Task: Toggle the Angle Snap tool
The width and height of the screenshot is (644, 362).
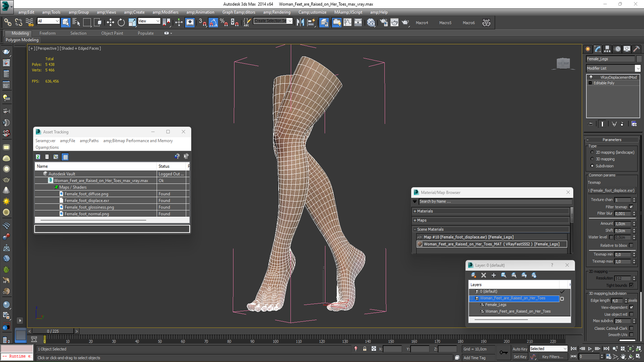Action: pos(213,22)
